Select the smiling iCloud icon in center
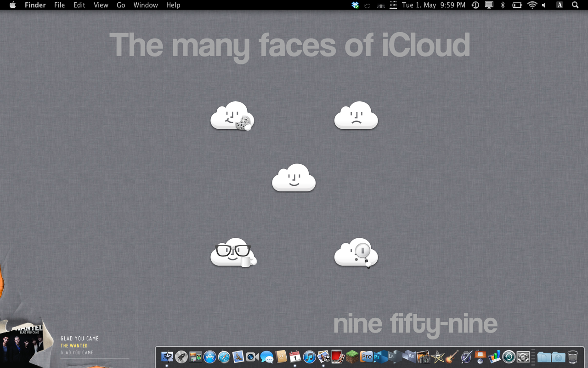Viewport: 588px width, 368px height. 294,178
